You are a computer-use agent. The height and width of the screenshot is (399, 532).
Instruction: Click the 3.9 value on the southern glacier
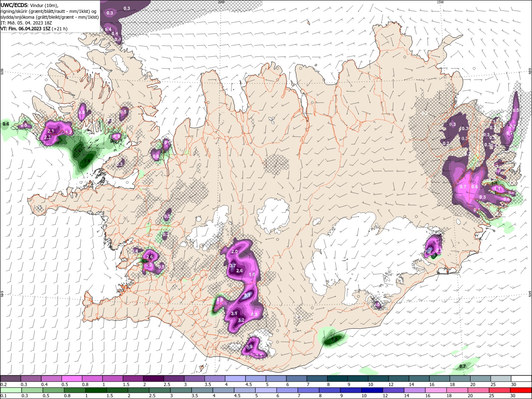coord(250,347)
